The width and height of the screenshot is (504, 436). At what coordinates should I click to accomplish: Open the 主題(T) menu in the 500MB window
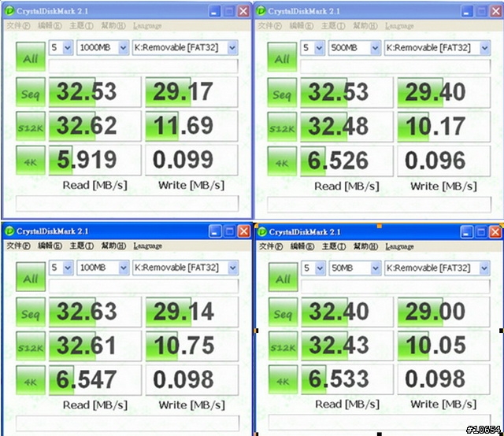[333, 26]
